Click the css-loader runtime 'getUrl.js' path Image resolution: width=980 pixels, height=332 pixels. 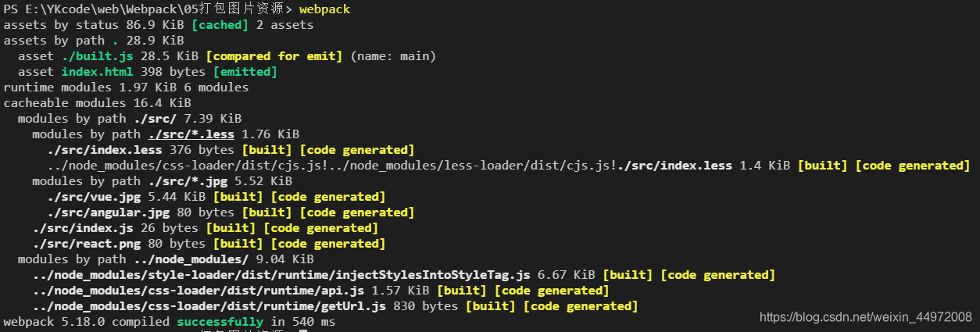tap(209, 306)
